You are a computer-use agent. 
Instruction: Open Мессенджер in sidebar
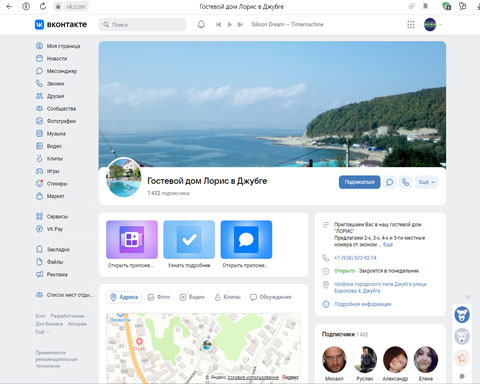click(56, 71)
